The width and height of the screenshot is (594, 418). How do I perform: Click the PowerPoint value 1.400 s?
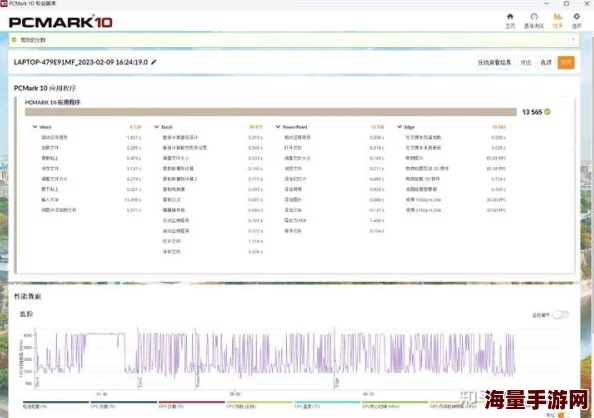tap(377, 220)
